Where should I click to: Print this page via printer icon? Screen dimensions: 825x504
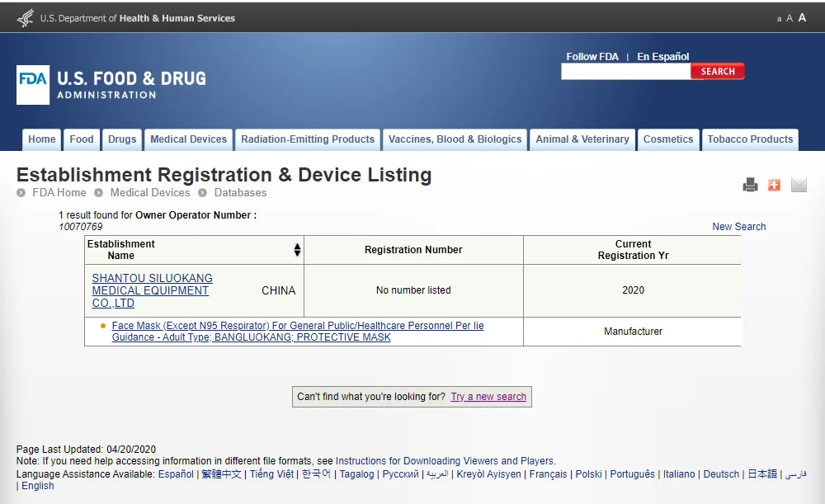point(750,185)
